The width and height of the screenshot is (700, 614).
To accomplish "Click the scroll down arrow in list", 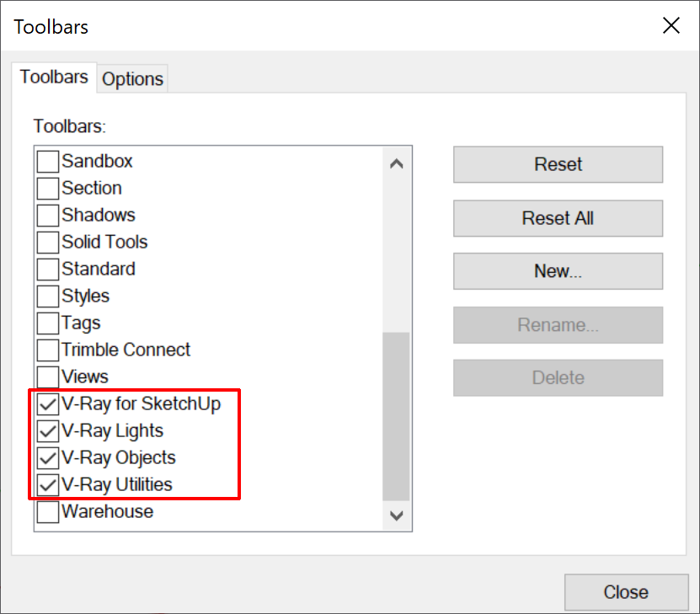I will coord(397,515).
